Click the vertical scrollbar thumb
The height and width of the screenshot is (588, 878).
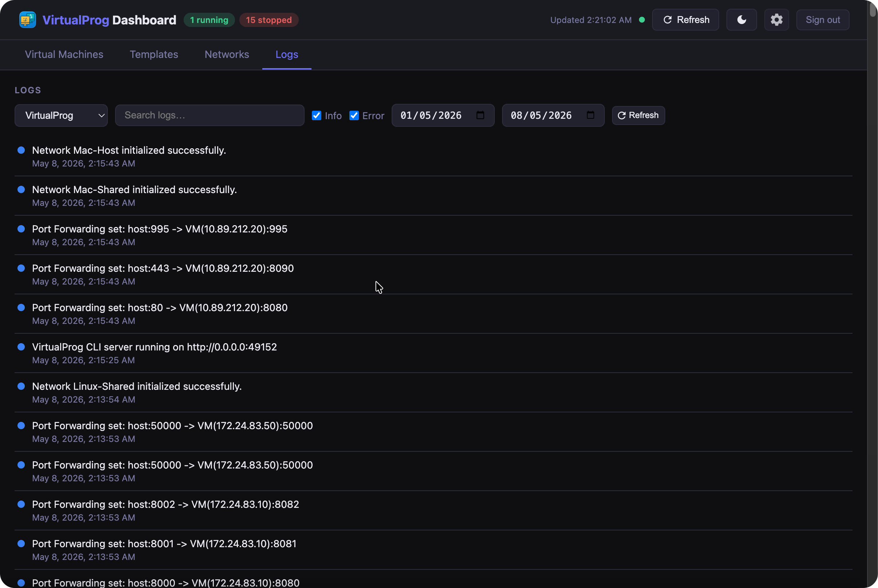pyautogui.click(x=873, y=9)
